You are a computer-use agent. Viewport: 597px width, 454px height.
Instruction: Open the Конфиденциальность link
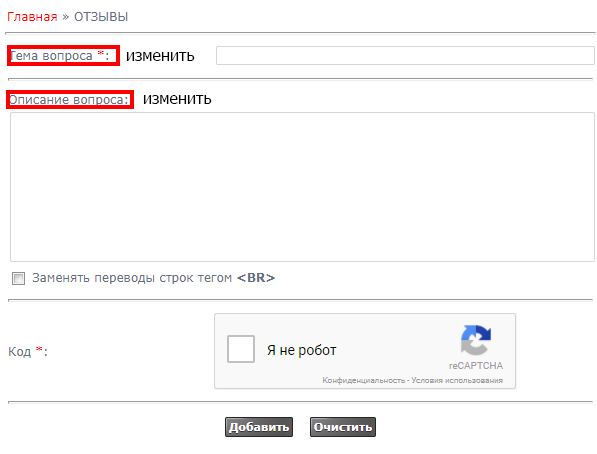[x=363, y=380]
